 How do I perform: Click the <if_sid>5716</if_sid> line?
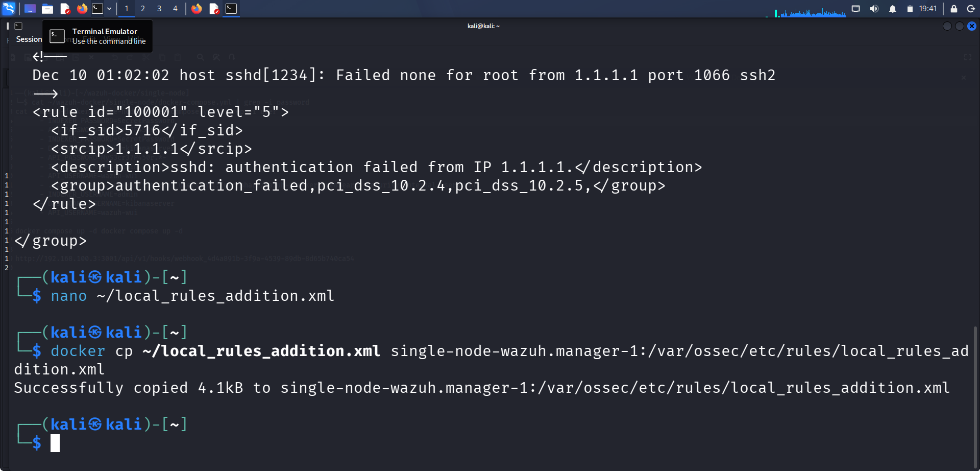(146, 130)
